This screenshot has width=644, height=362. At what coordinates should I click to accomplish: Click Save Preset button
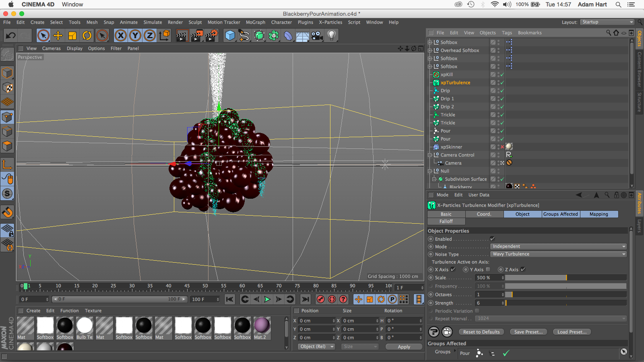pyautogui.click(x=528, y=332)
